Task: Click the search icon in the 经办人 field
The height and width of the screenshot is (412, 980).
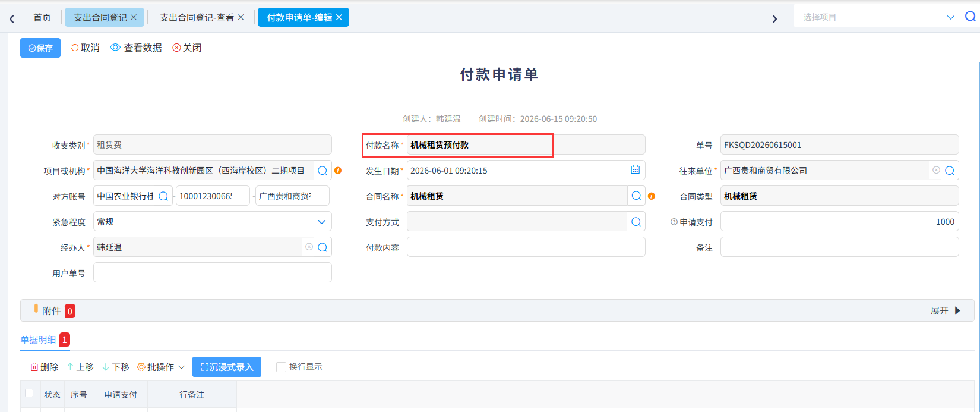Action: tap(323, 247)
